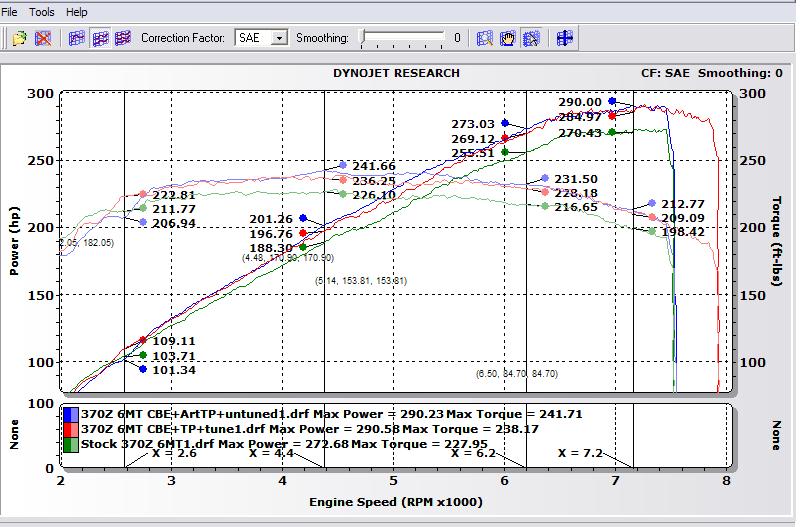Click the 212.77 torque value label
Screen dimensions: 800x527
click(683, 204)
